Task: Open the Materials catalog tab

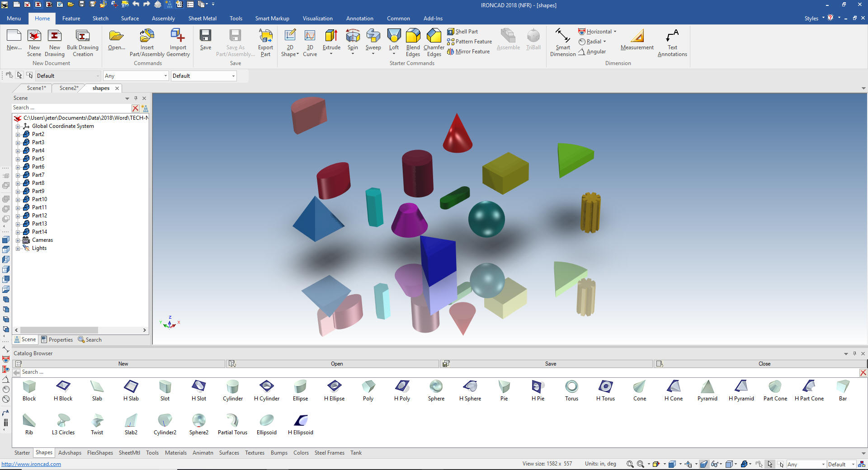Action: (x=175, y=453)
